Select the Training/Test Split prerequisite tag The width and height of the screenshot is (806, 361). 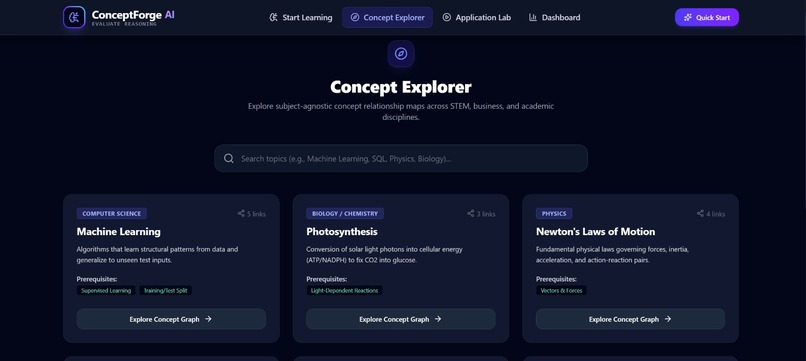pos(166,291)
